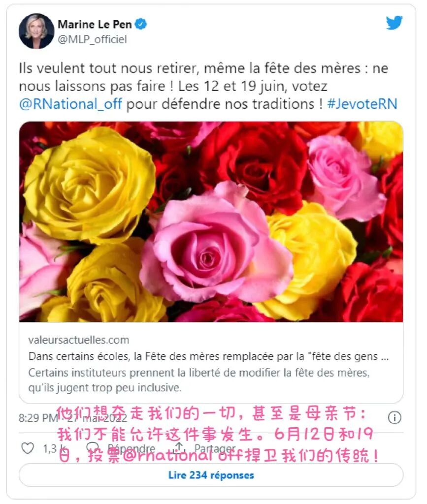Viewport: 427px width, 504px height.
Task: Open the @RNational_off mention link
Action: tap(71, 104)
